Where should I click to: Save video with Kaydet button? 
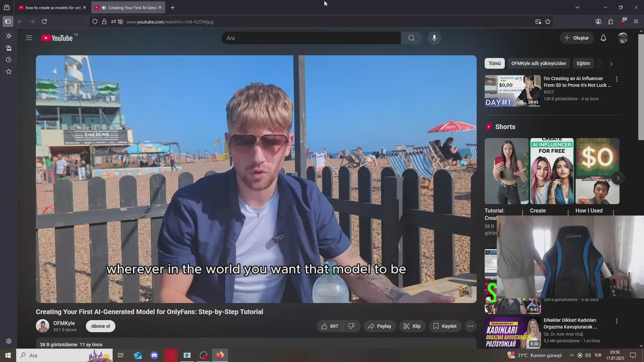tap(445, 326)
